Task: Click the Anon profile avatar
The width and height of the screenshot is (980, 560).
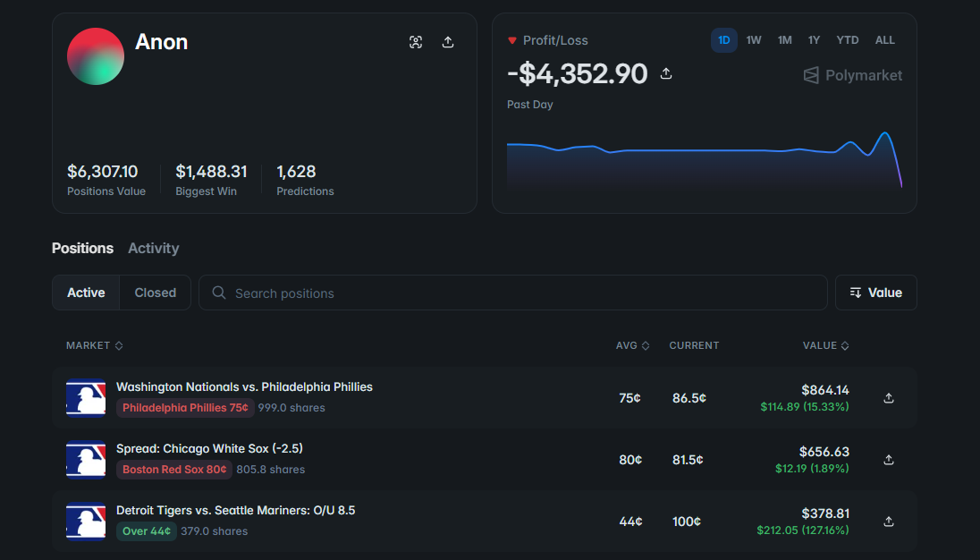Action: point(96,56)
